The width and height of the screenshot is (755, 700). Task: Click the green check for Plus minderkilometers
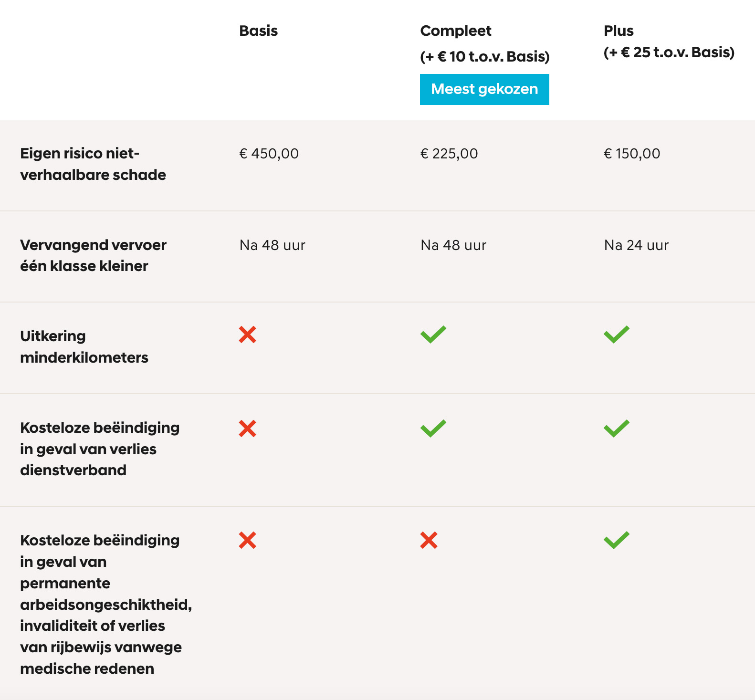click(x=616, y=334)
